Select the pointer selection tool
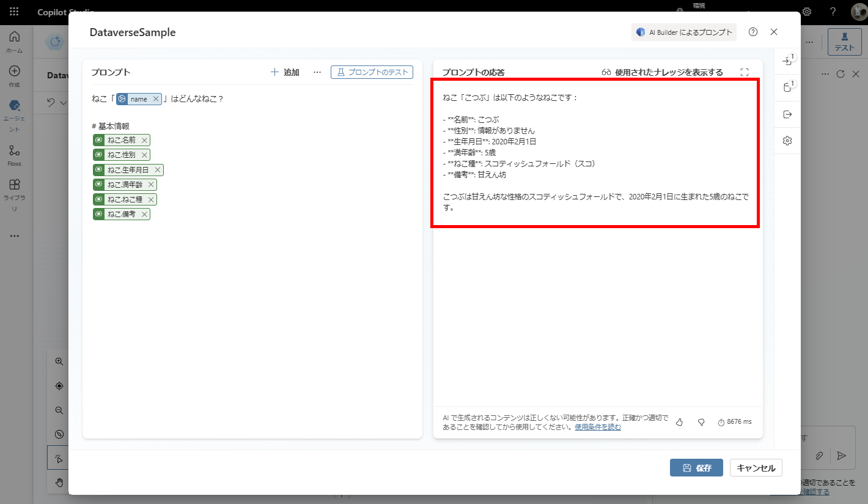 click(x=58, y=458)
